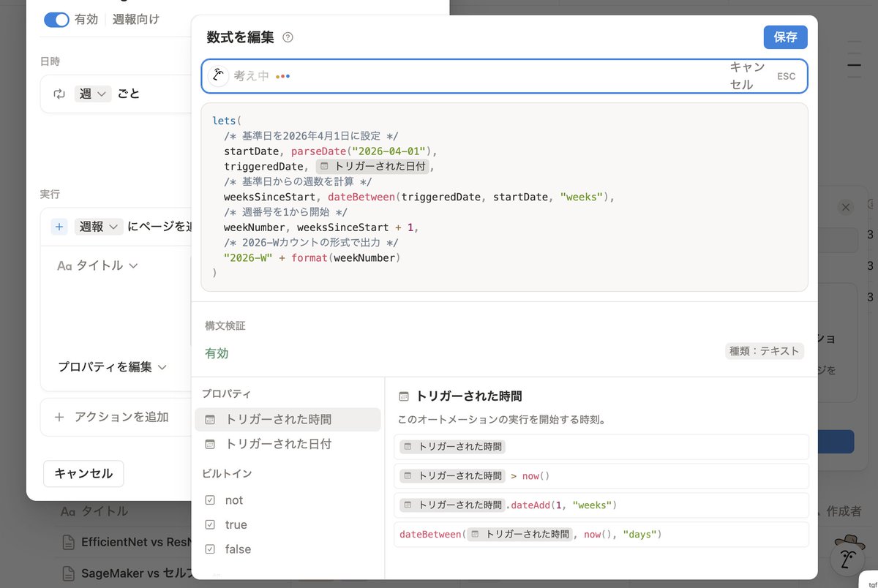Screen dimensions: 878x588
Task: Click the AI assistant face icon in prompt bar
Action: click(218, 76)
